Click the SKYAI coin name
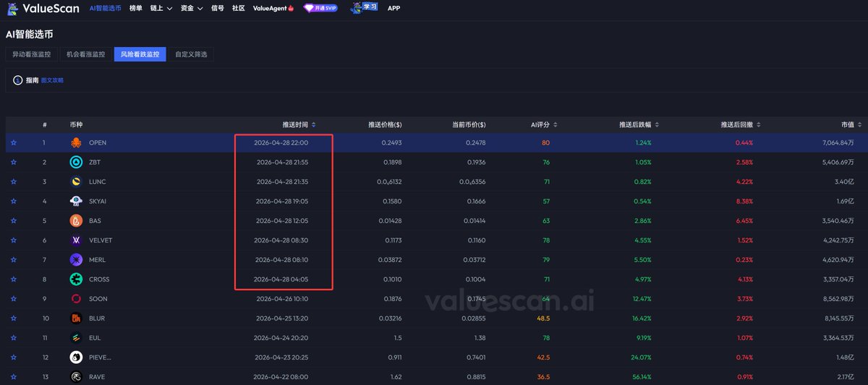868x385 pixels. tap(98, 201)
